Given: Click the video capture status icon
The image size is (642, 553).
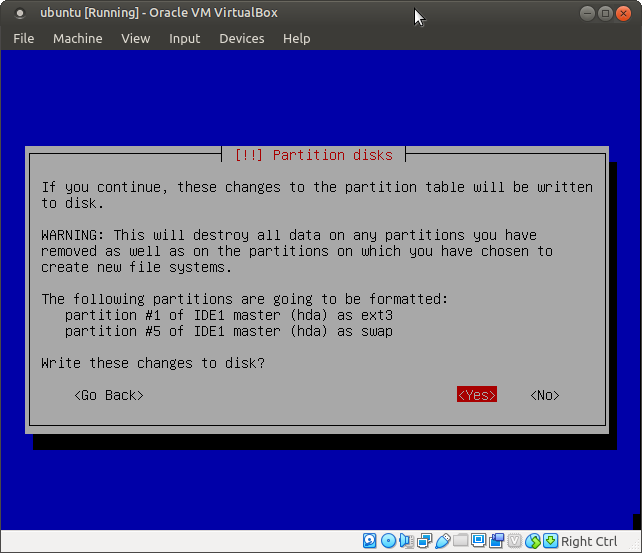Looking at the screenshot, I should pyautogui.click(x=497, y=541).
